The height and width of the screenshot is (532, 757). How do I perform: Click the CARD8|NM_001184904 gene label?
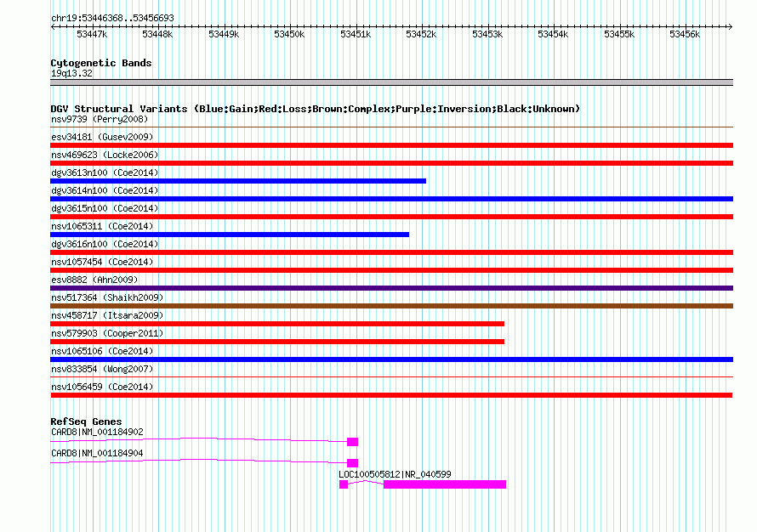97,453
